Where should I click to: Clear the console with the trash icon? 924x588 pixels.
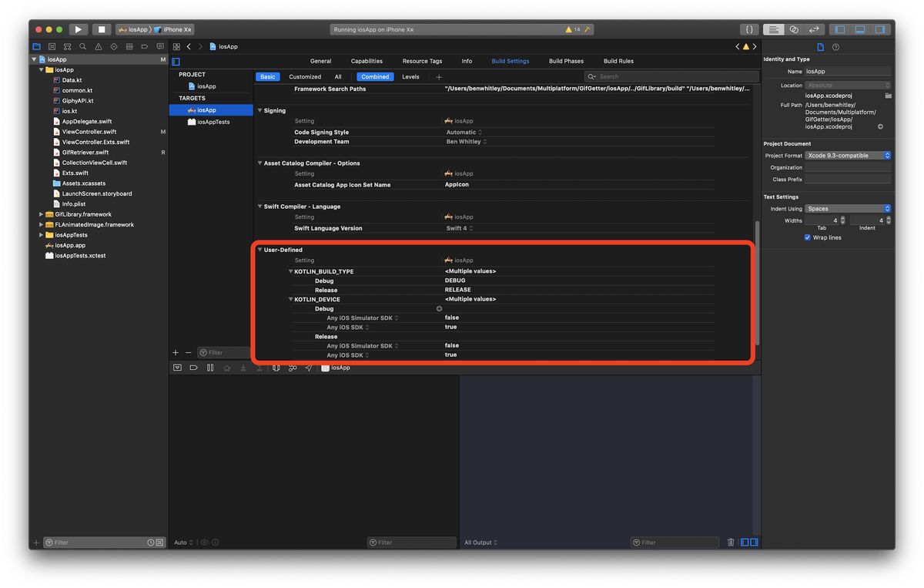(x=731, y=543)
